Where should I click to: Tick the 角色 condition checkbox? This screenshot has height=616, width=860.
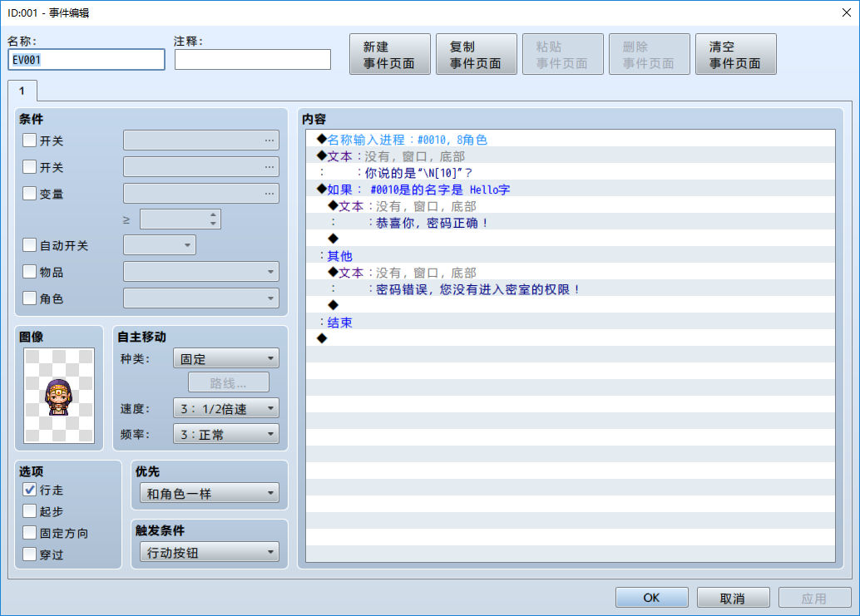point(30,298)
